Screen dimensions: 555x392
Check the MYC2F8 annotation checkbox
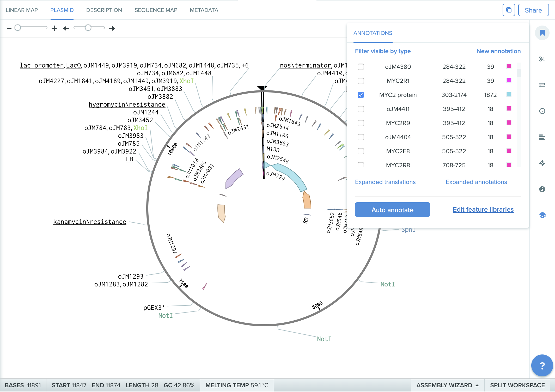point(361,151)
